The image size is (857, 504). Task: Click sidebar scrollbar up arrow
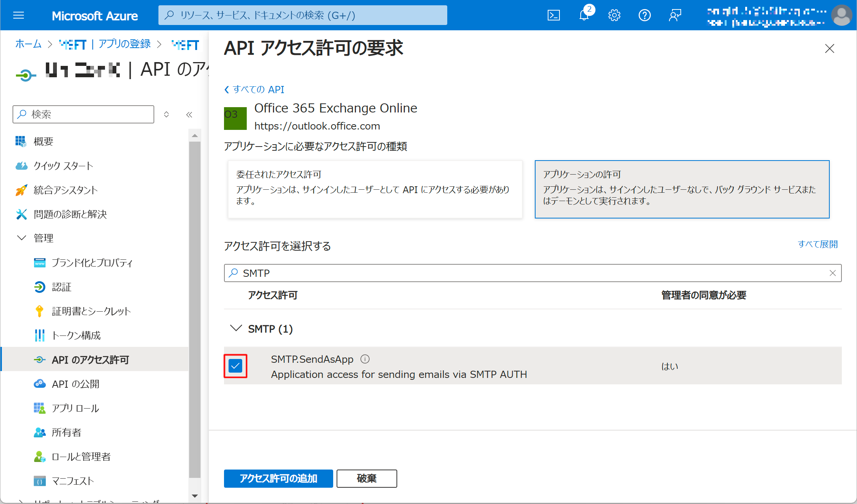tap(195, 135)
